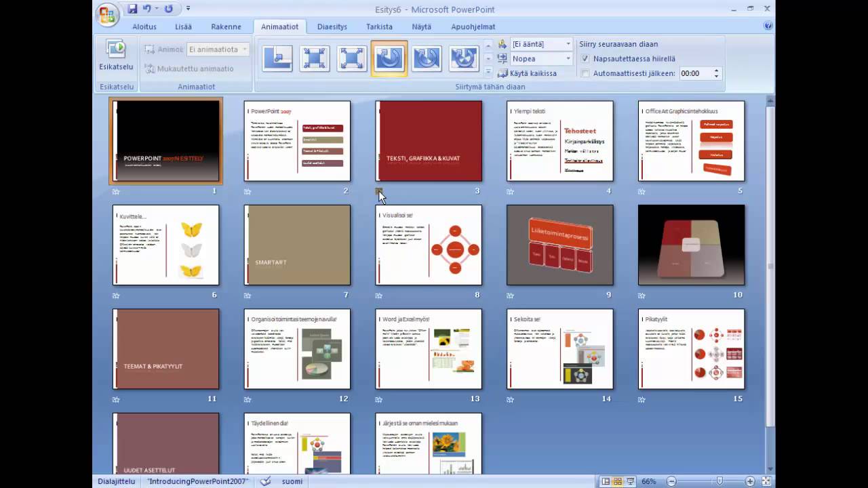Click the 00:00 time input field
The height and width of the screenshot is (488, 868).
click(x=694, y=73)
